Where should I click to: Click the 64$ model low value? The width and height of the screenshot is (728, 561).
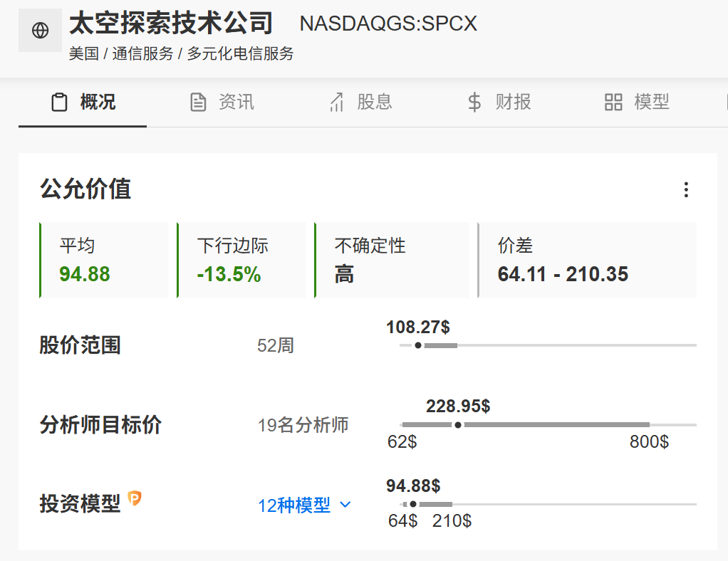tap(403, 520)
